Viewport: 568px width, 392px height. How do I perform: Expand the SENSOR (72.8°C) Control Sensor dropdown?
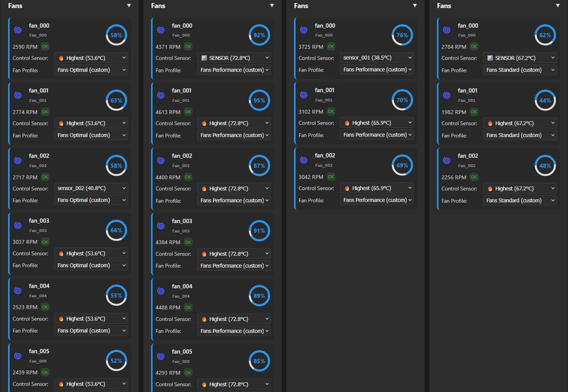pyautogui.click(x=234, y=58)
